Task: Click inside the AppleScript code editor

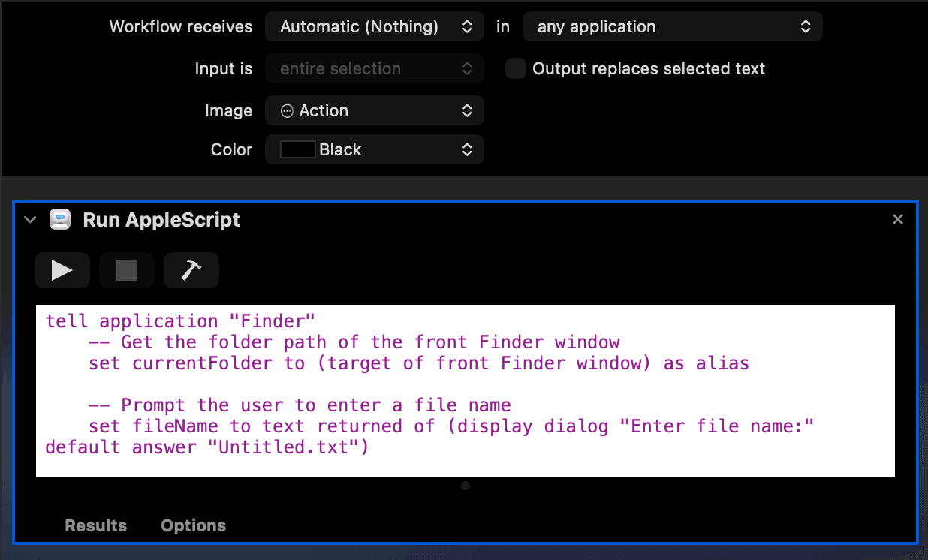Action: tap(464, 390)
